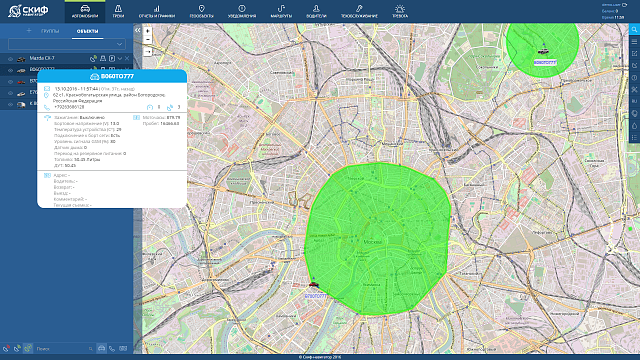640x360 pixels.
Task: Open Отчеты и графики section
Action: pyautogui.click(x=157, y=11)
